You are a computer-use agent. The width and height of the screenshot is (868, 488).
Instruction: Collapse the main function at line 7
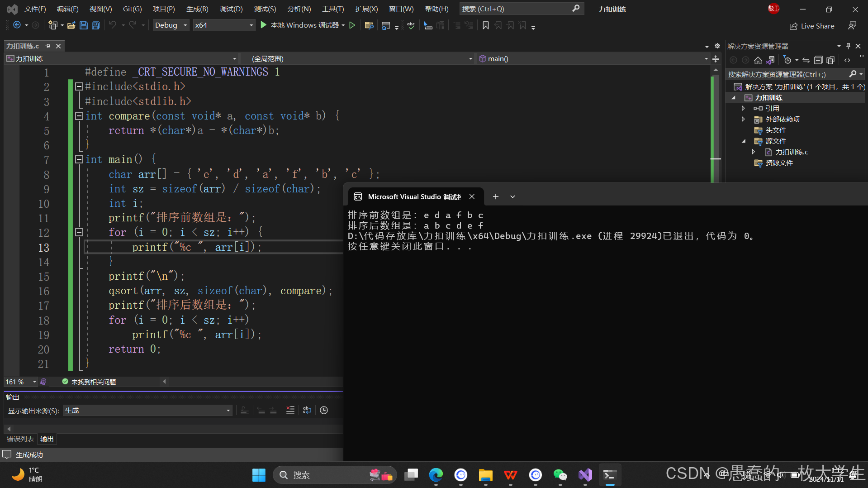coord(79,159)
